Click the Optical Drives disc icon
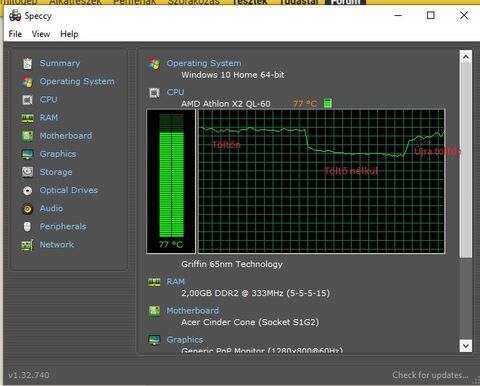The width and height of the screenshot is (480, 386). click(x=27, y=190)
